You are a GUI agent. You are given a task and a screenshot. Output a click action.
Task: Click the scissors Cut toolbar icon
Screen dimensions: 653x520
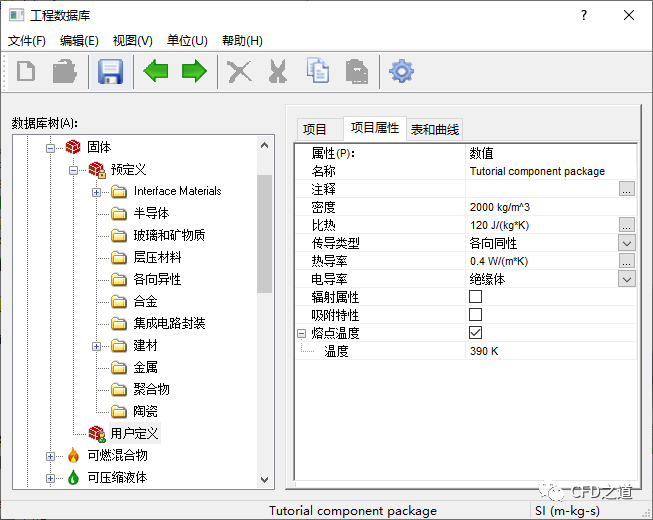click(278, 72)
